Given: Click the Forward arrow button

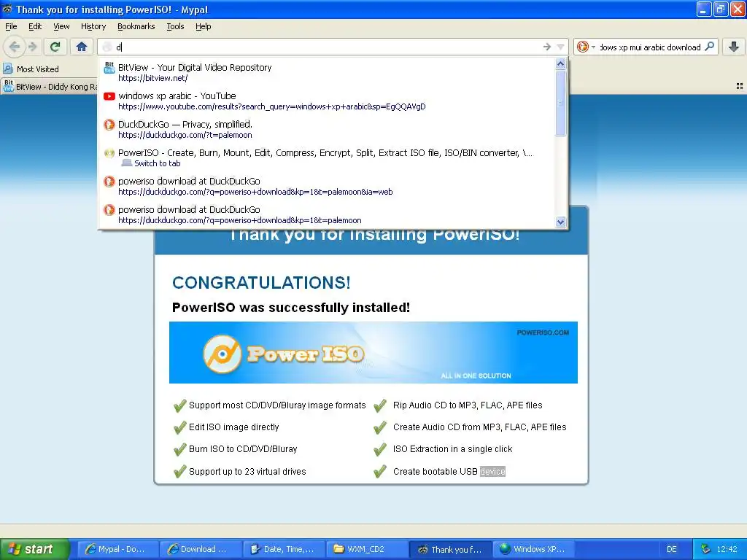Looking at the screenshot, I should click(x=32, y=47).
